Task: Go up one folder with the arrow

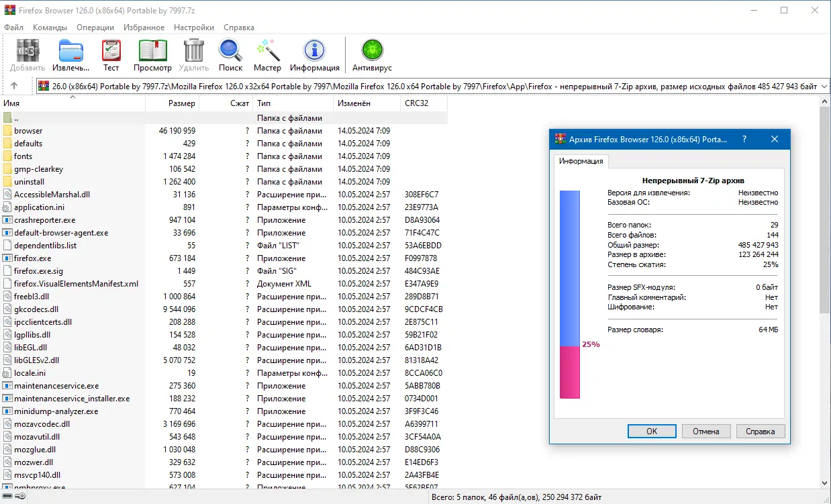Action: click(14, 86)
